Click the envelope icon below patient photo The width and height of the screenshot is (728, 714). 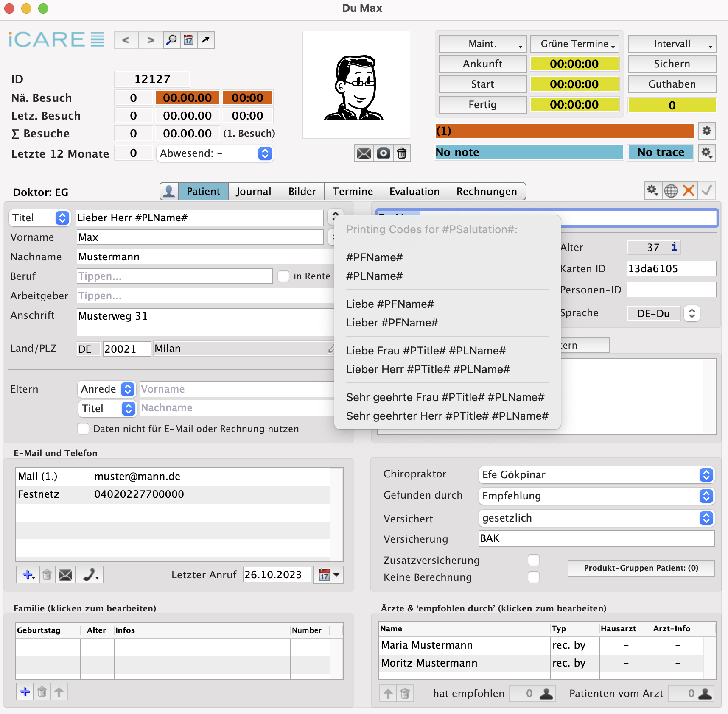click(x=364, y=153)
